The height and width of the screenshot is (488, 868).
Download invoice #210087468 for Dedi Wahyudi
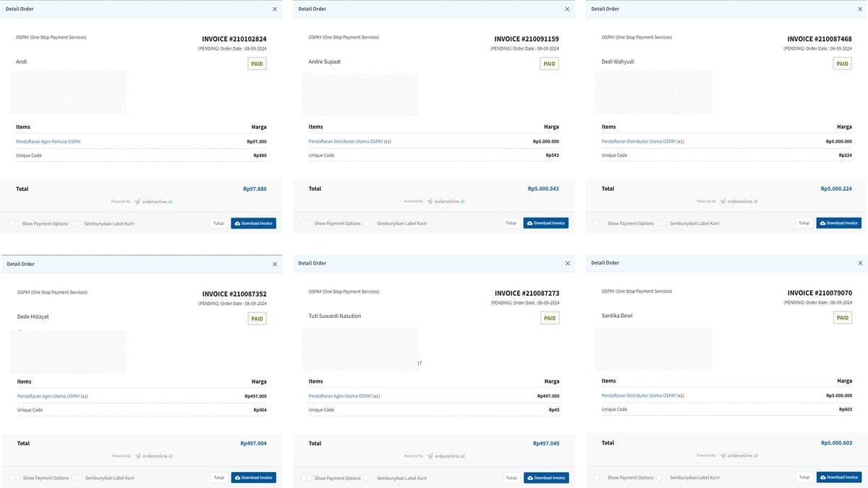pos(838,223)
